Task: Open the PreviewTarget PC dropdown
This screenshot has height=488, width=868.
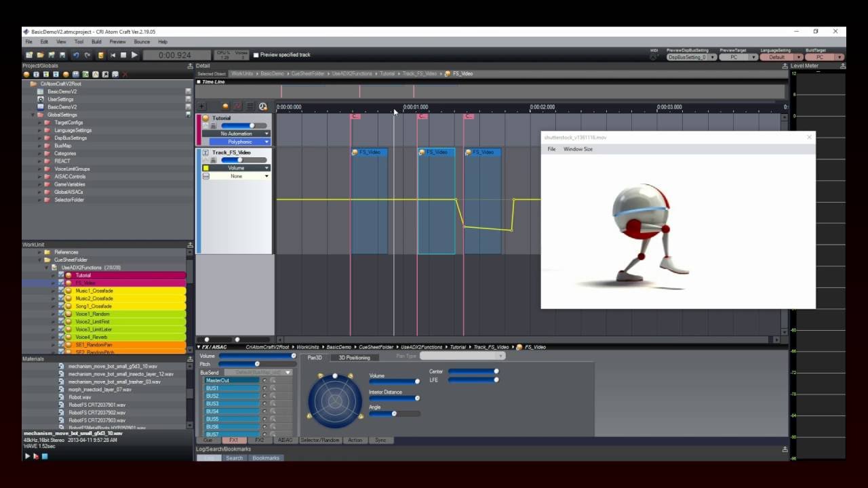Action: pyautogui.click(x=738, y=58)
